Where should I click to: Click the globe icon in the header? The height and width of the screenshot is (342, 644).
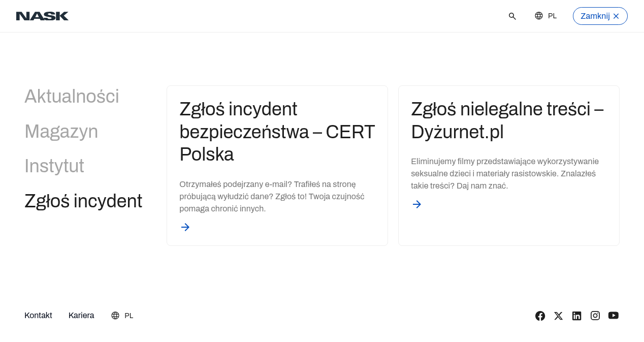[539, 16]
